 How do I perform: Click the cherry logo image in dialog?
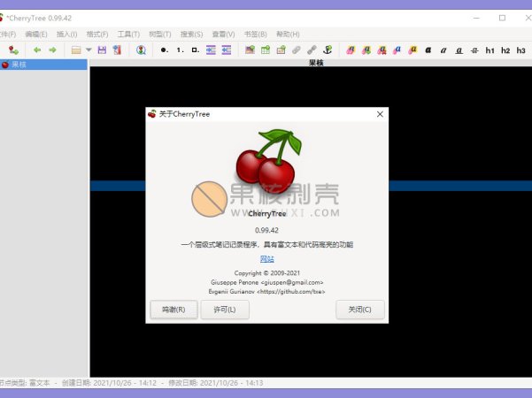click(268, 161)
